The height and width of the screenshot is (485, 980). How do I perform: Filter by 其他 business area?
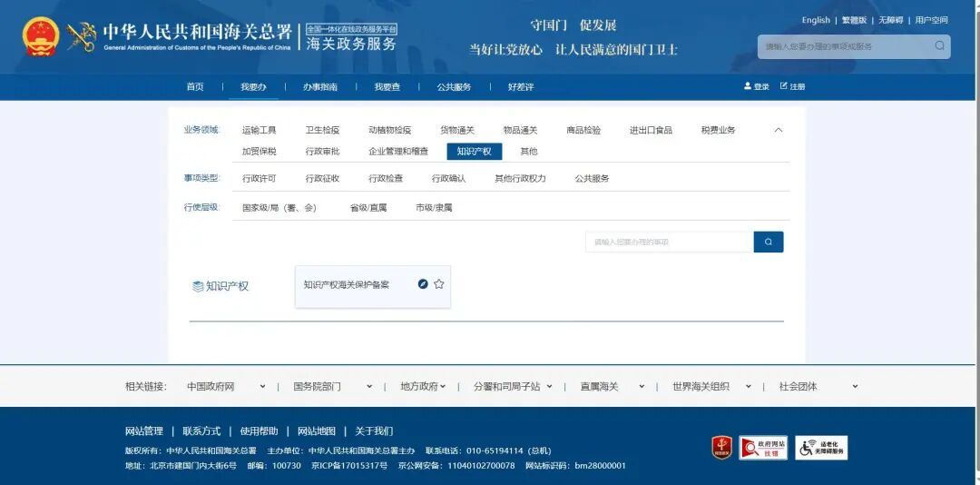529,152
